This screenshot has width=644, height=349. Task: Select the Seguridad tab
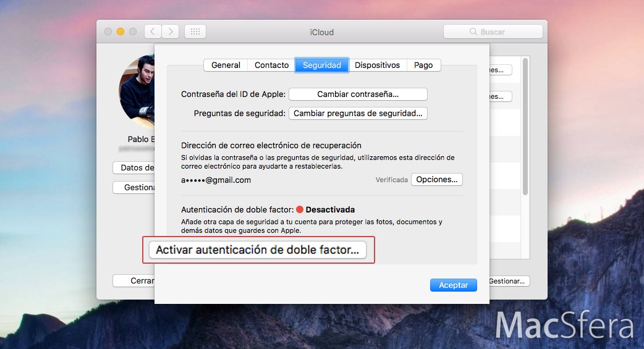point(321,65)
